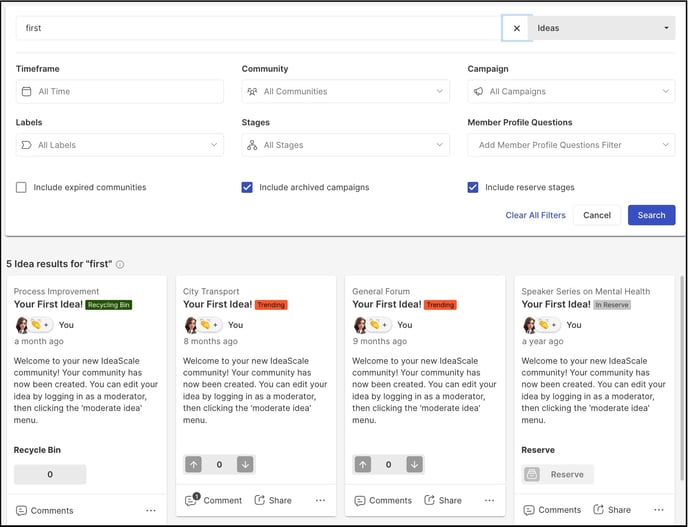Click General Forum campaign name
Viewport: 688px width, 527px height.
pos(381,291)
